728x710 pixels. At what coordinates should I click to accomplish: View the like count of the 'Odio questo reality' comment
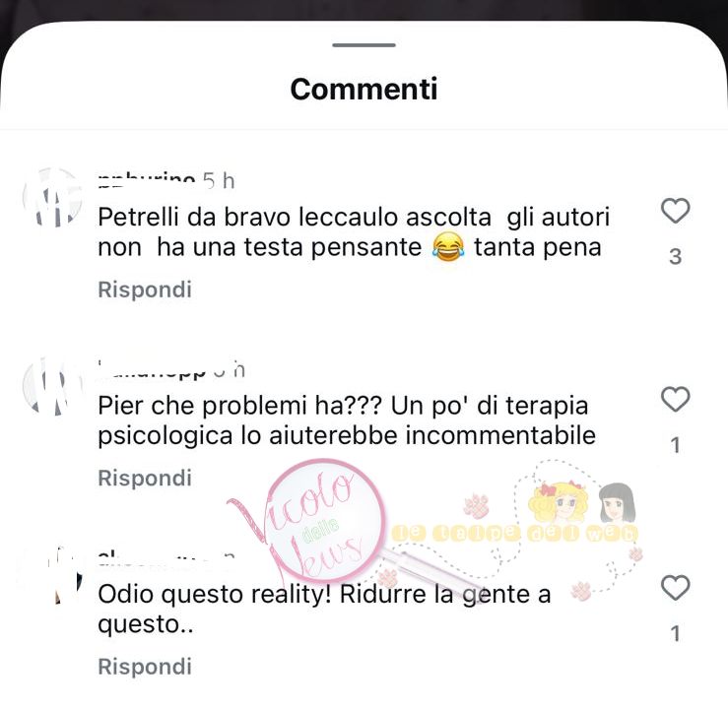tap(676, 633)
